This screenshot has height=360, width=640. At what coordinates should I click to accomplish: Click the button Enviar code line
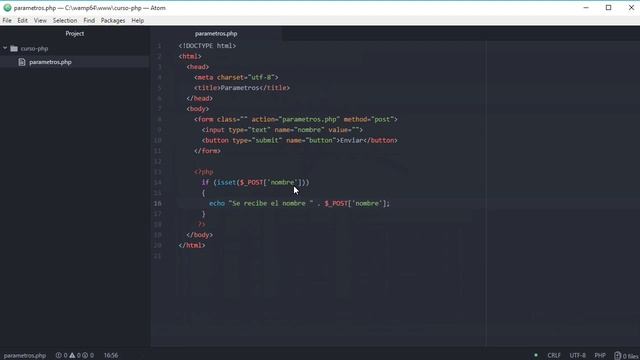[x=299, y=140]
